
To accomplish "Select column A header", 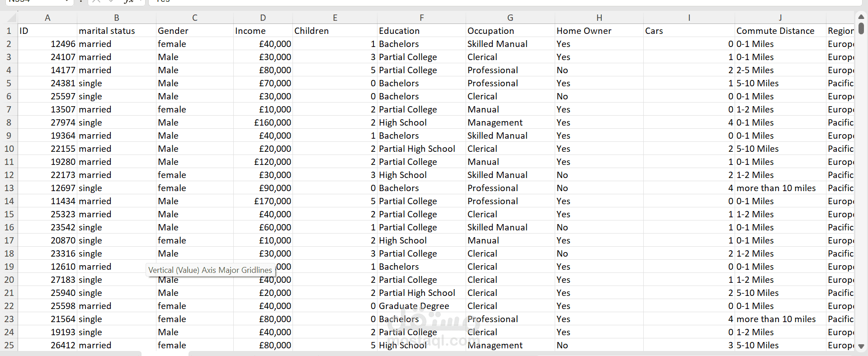I will tap(47, 18).
